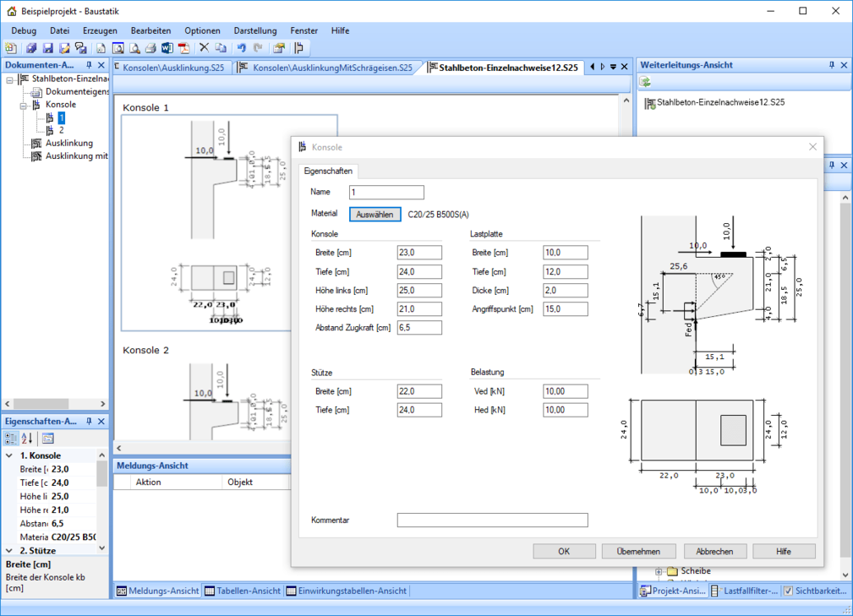Image resolution: width=853 pixels, height=616 pixels.
Task: Click the save (floppy disk) toolbar icon
Action: (x=47, y=48)
